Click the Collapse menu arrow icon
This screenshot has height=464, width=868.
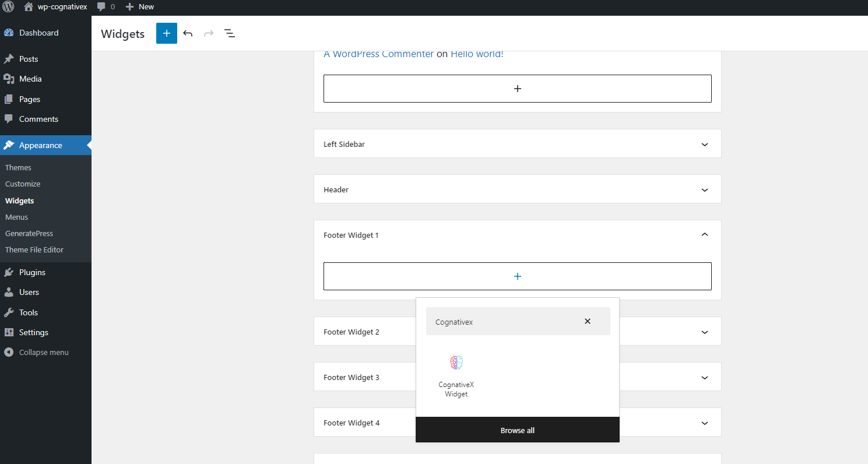(x=9, y=352)
